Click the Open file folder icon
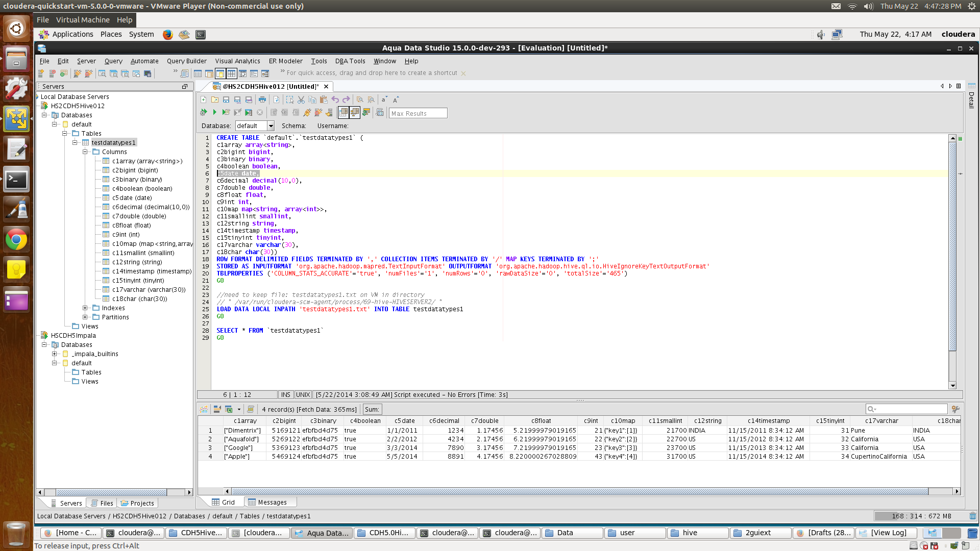The width and height of the screenshot is (980, 551). coord(215,99)
